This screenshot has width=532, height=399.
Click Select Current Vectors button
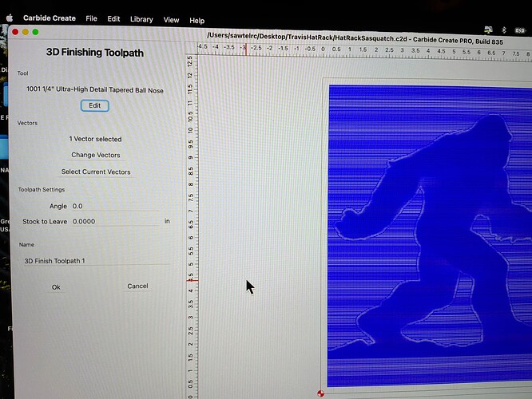point(96,172)
